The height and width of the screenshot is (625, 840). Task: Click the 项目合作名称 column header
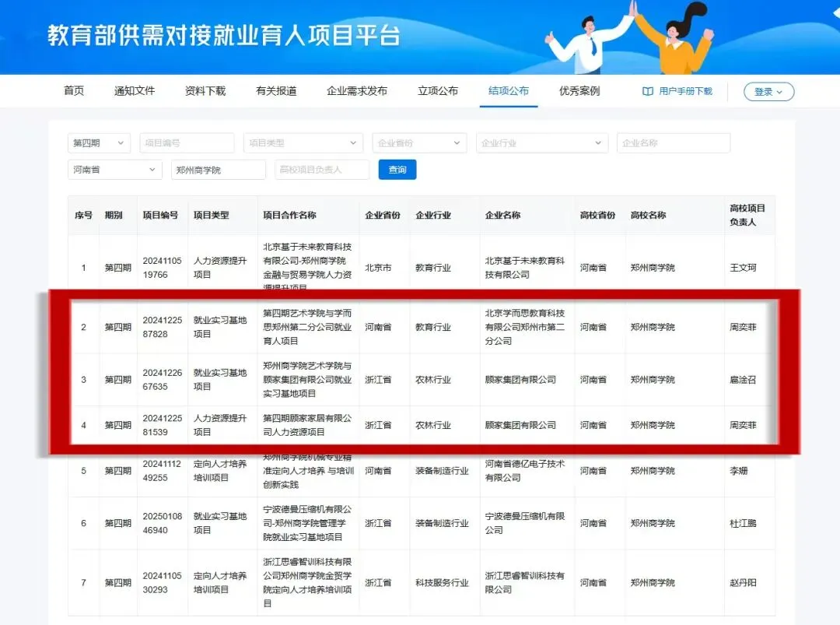click(289, 215)
